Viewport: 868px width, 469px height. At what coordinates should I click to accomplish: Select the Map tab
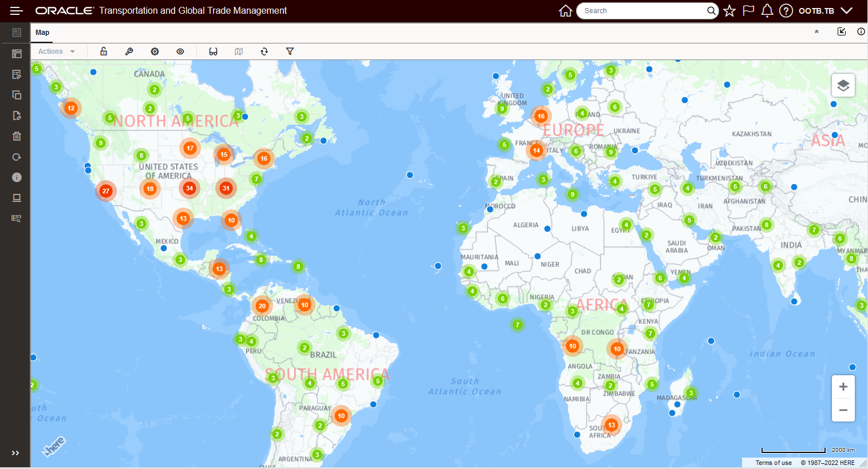coord(42,33)
